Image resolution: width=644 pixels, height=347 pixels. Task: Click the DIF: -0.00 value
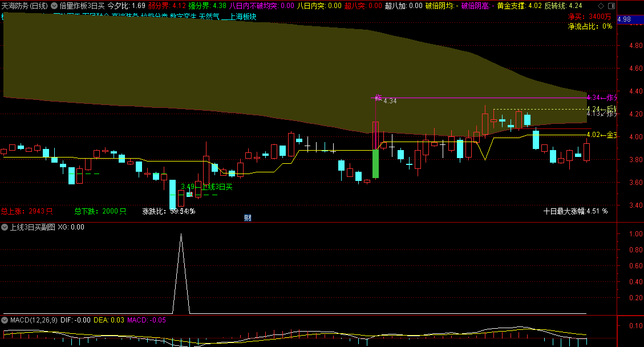(75, 320)
